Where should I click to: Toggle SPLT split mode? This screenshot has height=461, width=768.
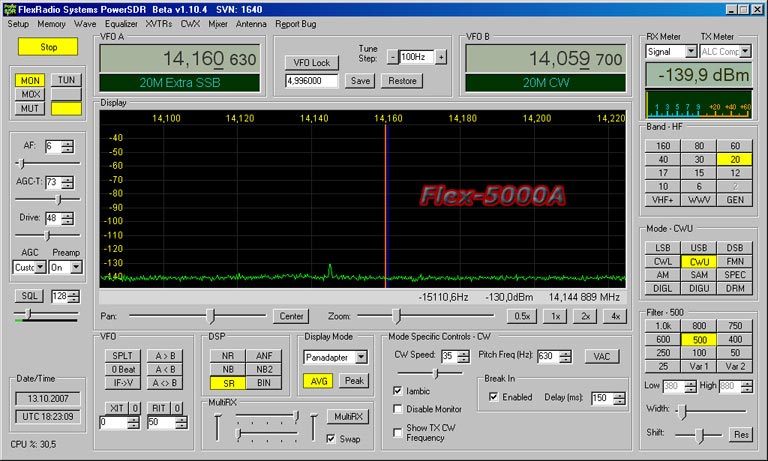pyautogui.click(x=122, y=356)
